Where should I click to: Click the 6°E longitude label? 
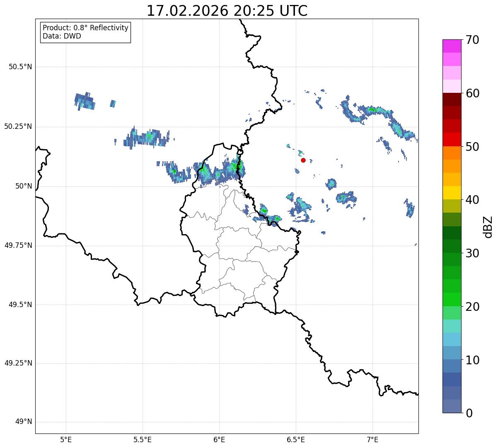click(219, 439)
